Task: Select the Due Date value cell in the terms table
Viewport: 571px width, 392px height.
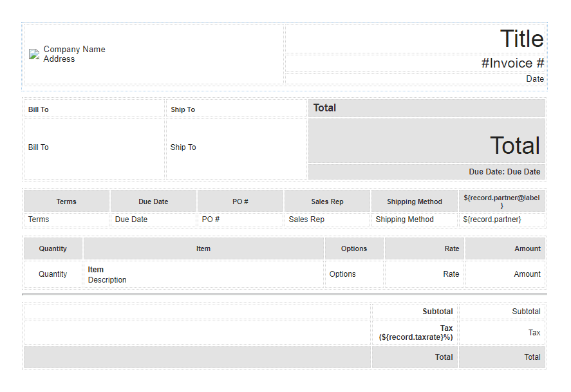Action: click(153, 219)
